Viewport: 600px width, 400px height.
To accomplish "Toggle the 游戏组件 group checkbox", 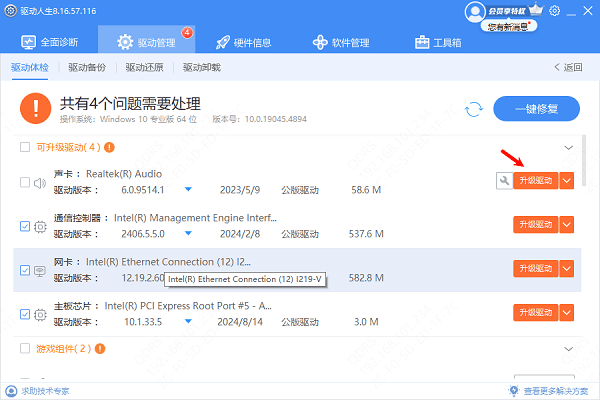I will pos(25,348).
